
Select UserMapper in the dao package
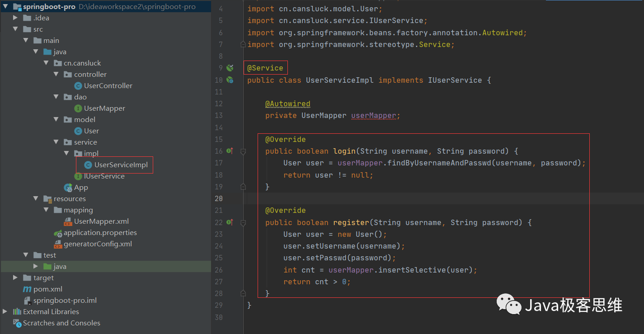tap(104, 108)
